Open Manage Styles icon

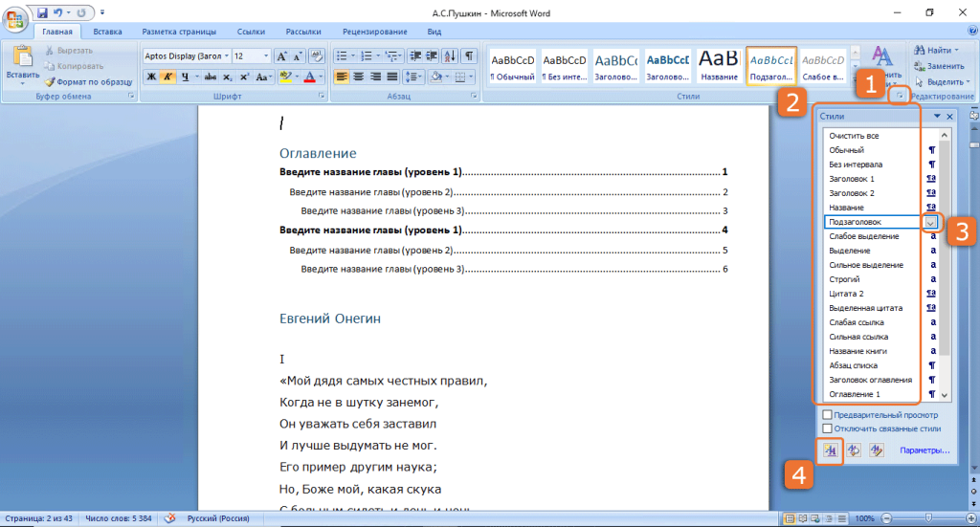coord(877,450)
